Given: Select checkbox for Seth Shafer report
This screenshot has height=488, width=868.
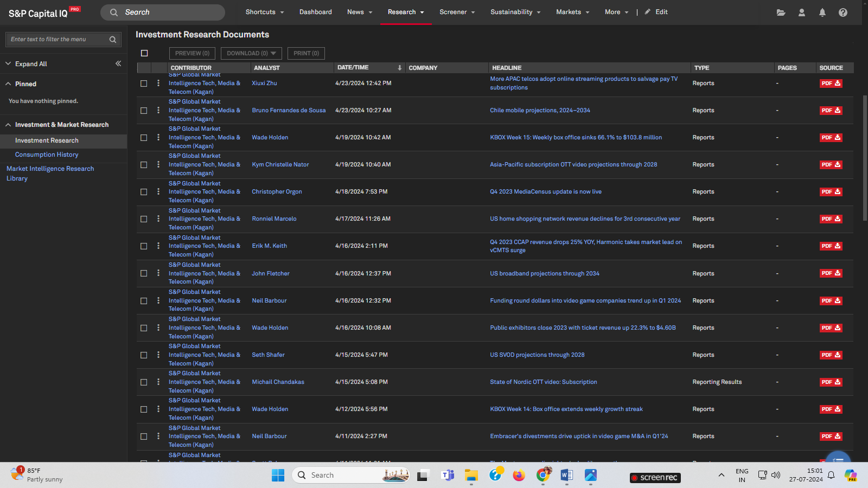Looking at the screenshot, I should (x=144, y=355).
